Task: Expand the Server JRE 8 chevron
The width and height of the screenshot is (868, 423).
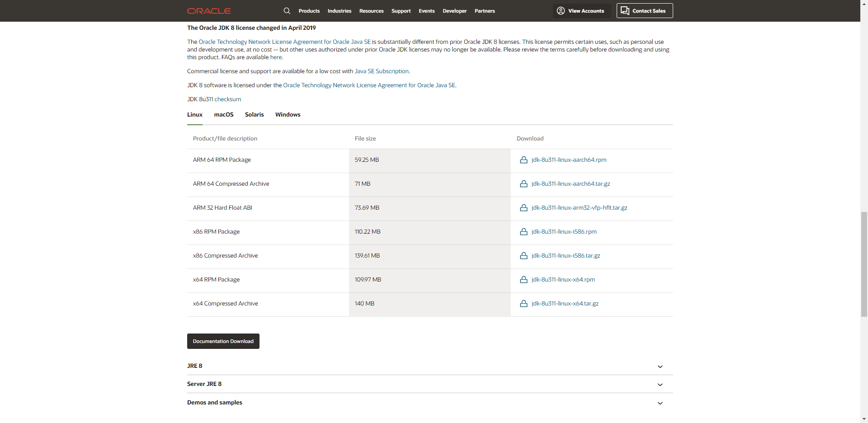Action: (660, 385)
